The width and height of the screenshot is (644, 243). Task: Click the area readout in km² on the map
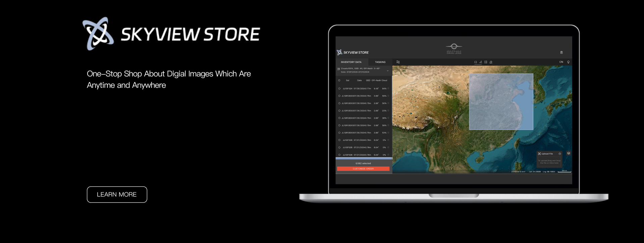(518, 172)
